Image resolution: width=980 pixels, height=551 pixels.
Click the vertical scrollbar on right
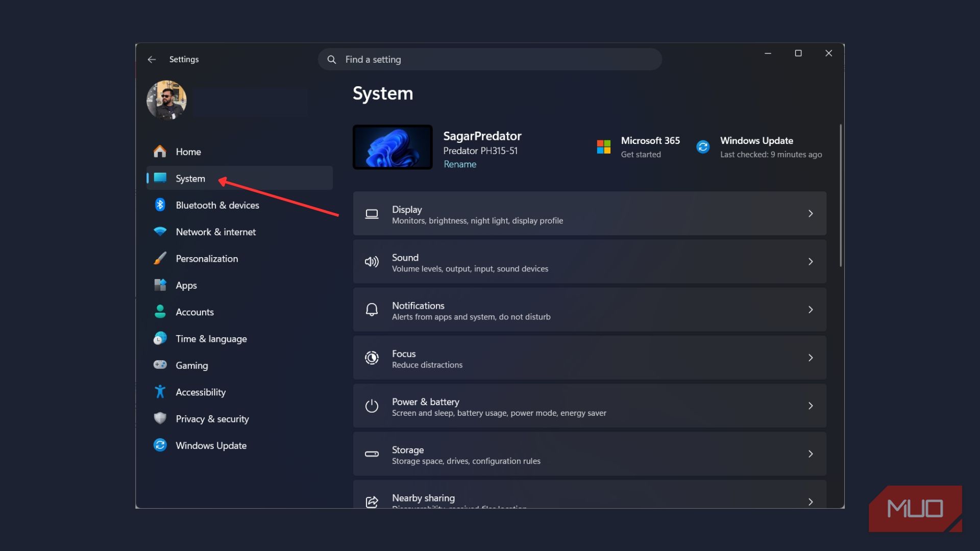coord(840,195)
